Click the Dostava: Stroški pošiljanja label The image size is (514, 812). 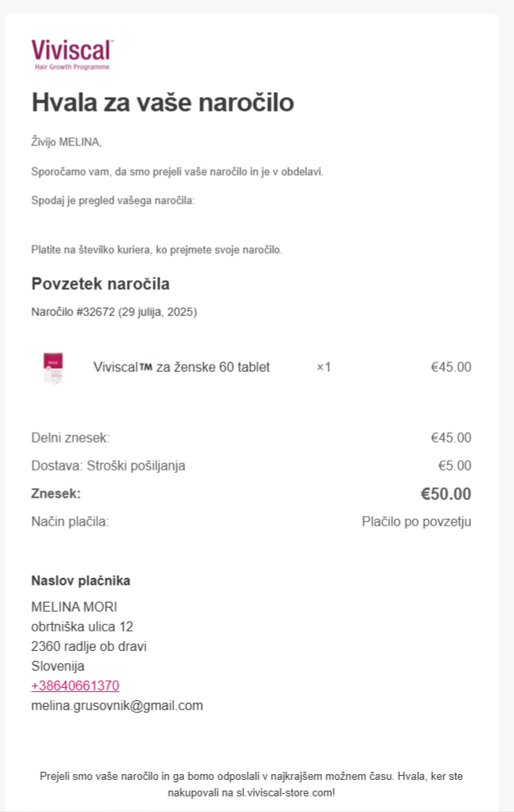tap(108, 466)
